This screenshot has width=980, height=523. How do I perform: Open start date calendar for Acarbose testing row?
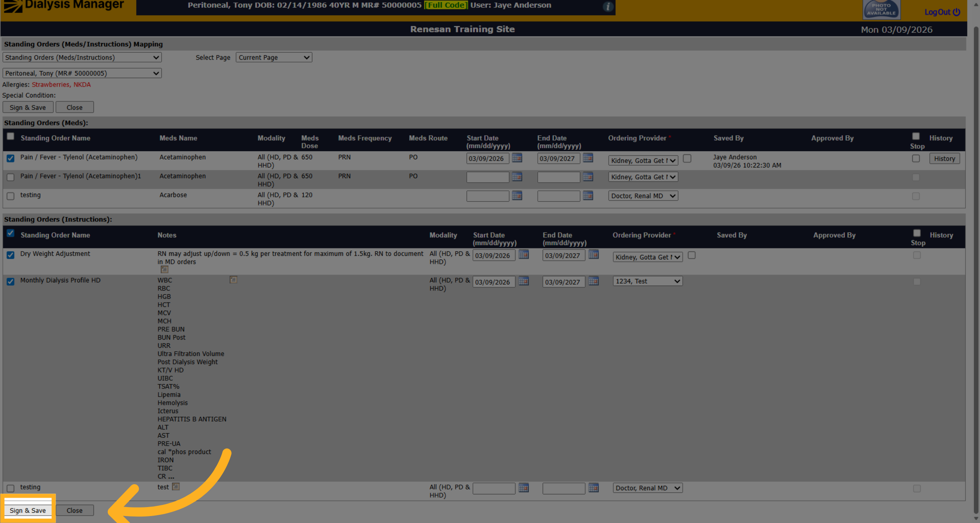[x=517, y=196]
